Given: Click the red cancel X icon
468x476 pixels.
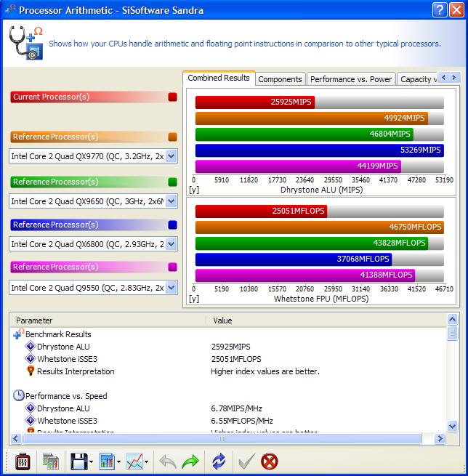Looking at the screenshot, I should pos(269,461).
